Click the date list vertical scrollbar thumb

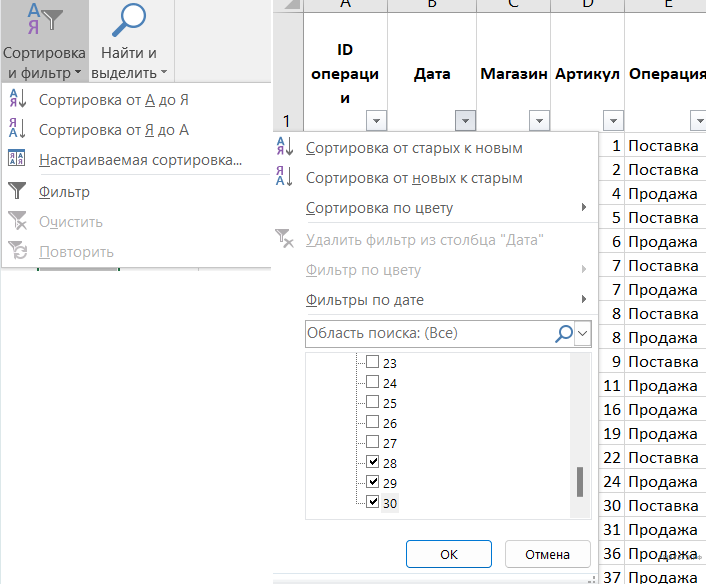pos(579,482)
